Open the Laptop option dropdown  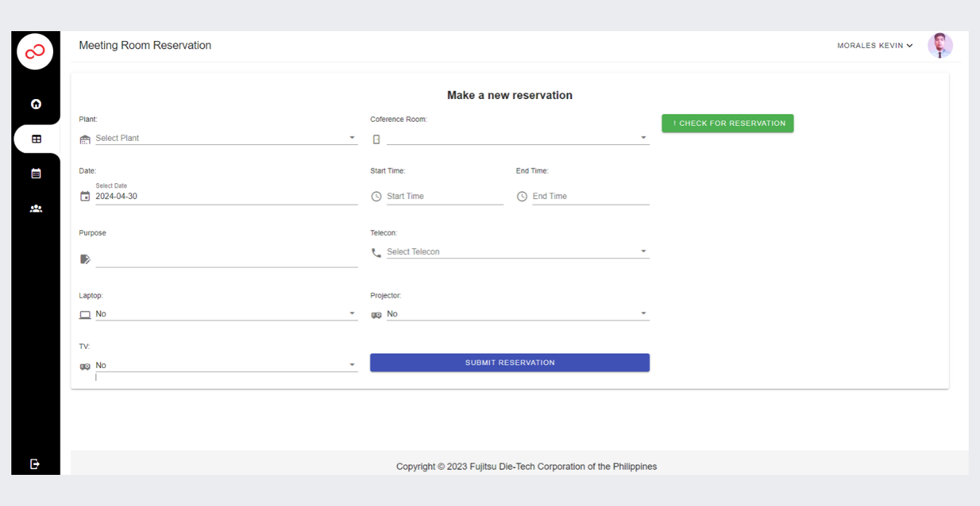pos(227,314)
